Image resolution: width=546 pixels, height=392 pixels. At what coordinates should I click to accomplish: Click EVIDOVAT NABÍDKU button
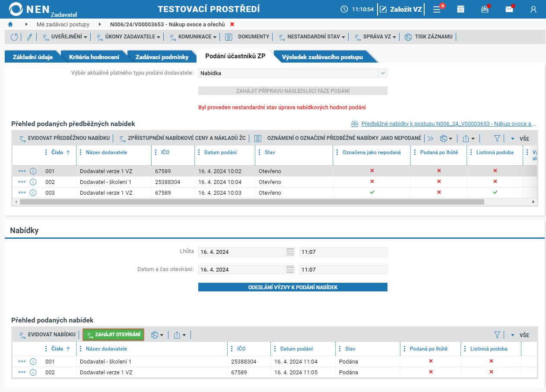pyautogui.click(x=48, y=335)
